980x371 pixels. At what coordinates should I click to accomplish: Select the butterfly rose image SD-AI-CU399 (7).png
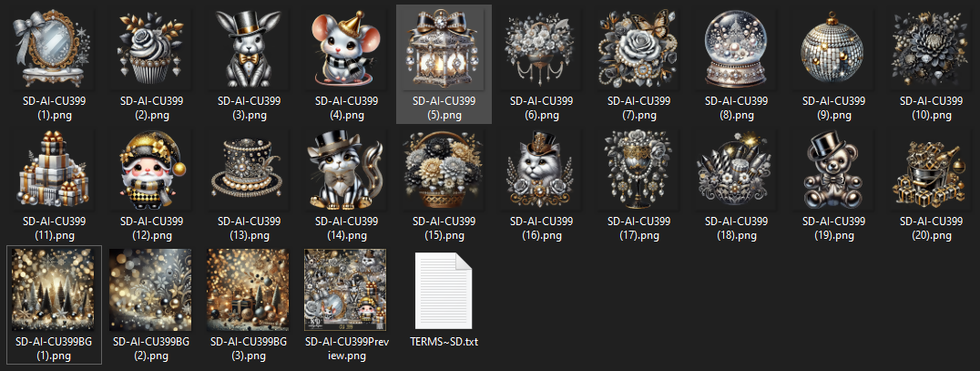point(638,49)
